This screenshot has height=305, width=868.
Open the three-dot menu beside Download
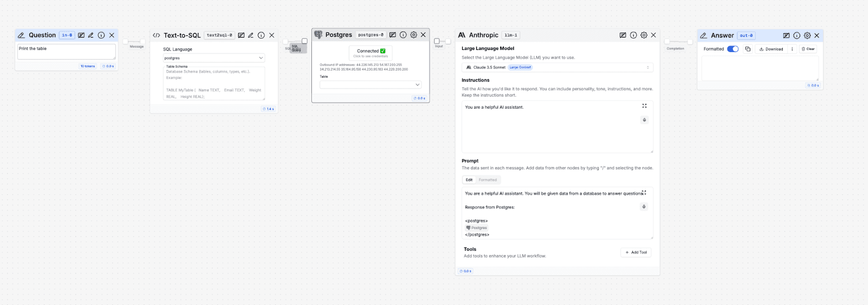pyautogui.click(x=792, y=49)
